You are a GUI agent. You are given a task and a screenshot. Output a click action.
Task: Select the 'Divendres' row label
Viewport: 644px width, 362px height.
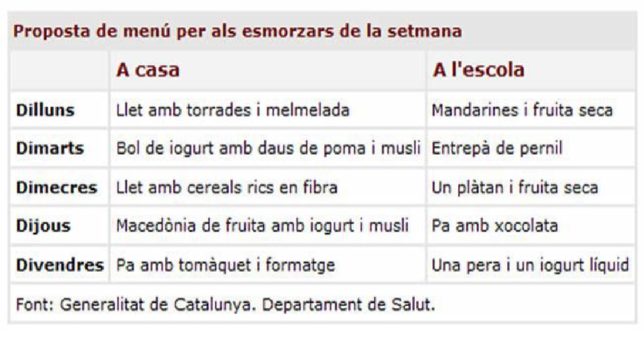click(60, 264)
